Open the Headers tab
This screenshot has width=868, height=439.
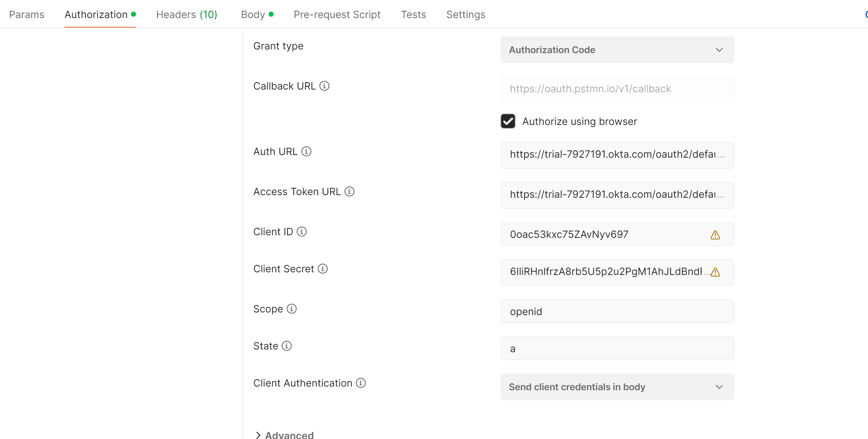point(186,14)
